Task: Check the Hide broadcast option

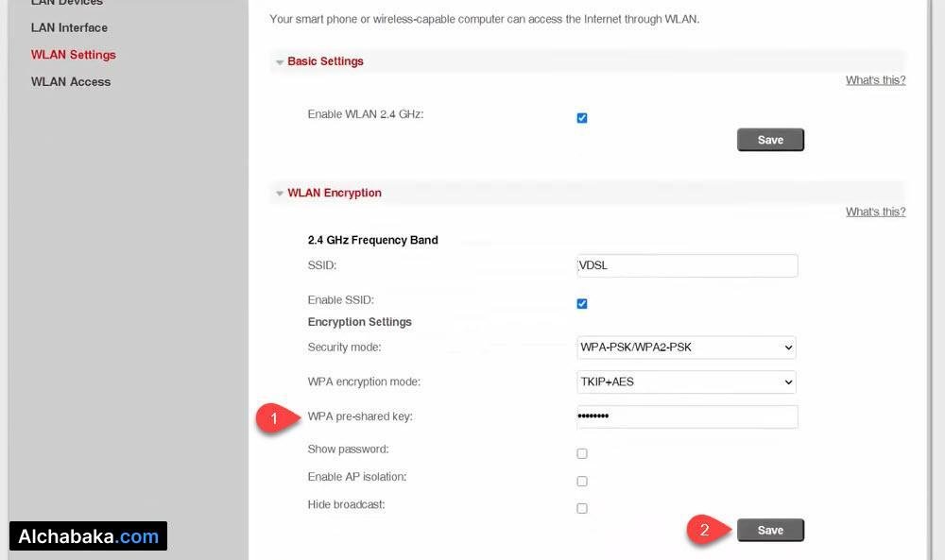Action: 581,508
